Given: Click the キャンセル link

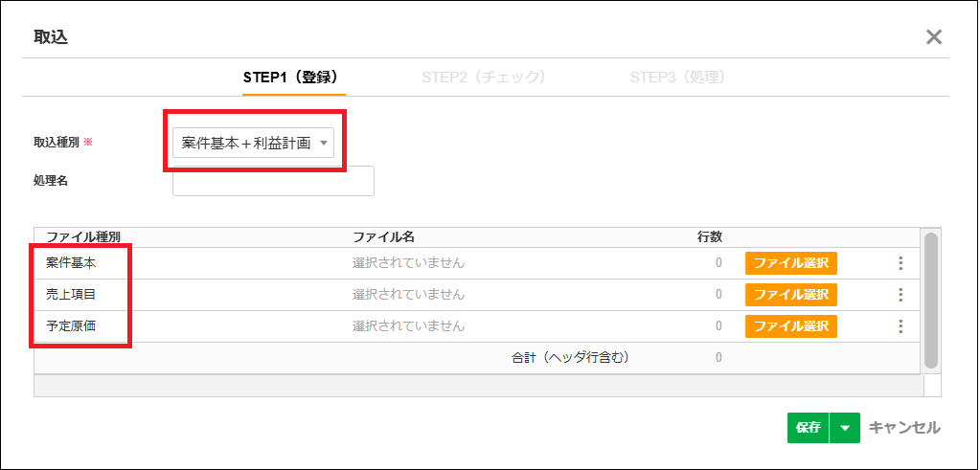Looking at the screenshot, I should tap(903, 428).
